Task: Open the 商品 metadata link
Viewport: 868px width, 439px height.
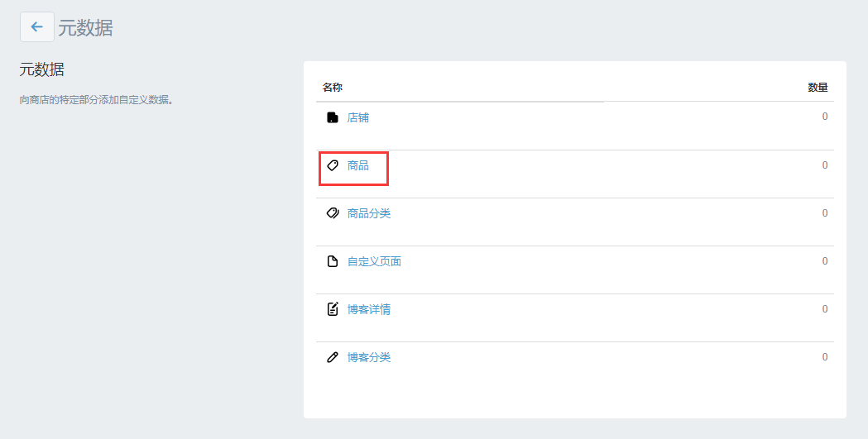Action: pyautogui.click(x=358, y=165)
